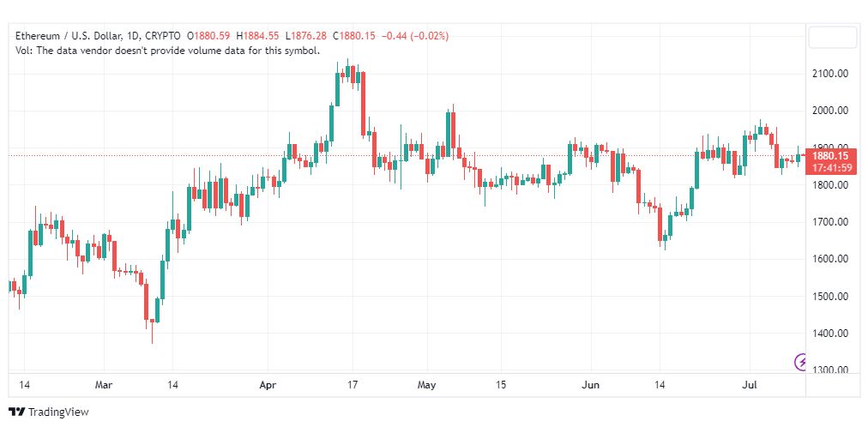
Task: Select the Apr label on time axis
Action: [x=268, y=384]
